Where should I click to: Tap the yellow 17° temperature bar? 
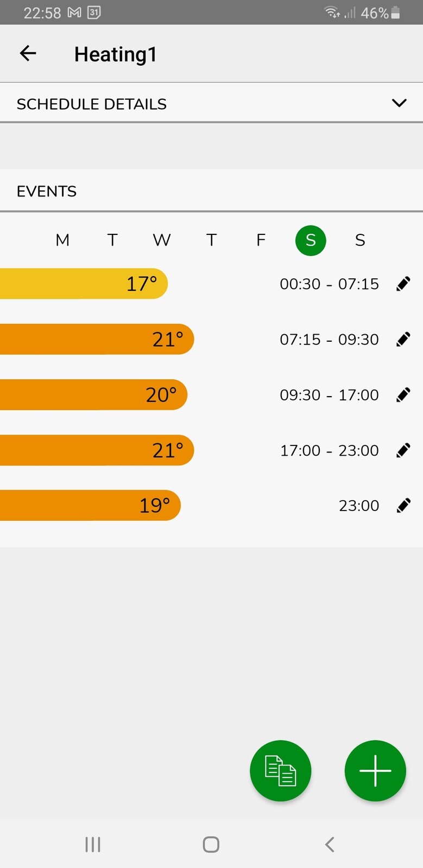(81, 284)
